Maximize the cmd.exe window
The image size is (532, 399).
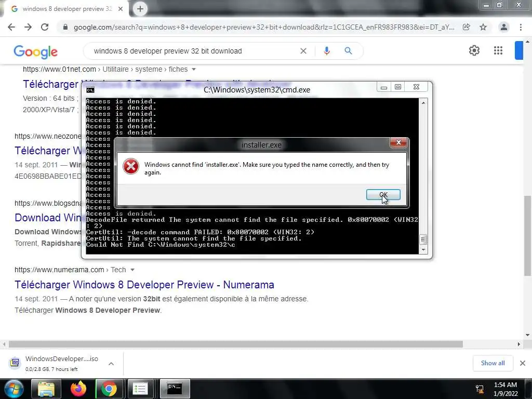[398, 87]
